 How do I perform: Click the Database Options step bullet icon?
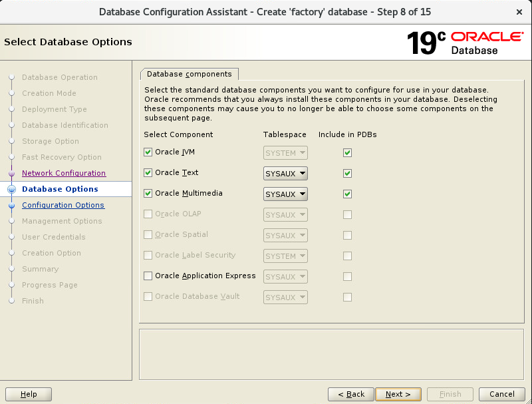[x=12, y=189]
